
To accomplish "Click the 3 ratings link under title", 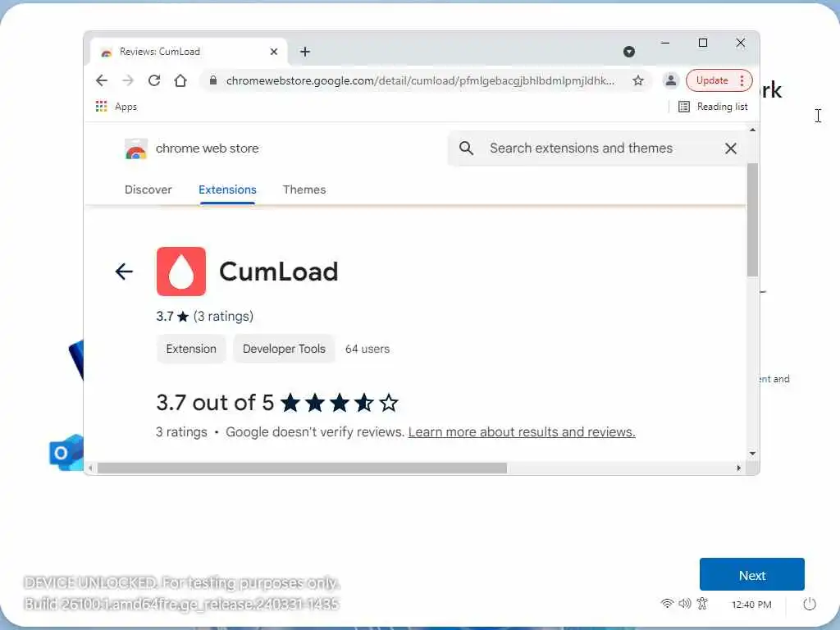I will 223,317.
